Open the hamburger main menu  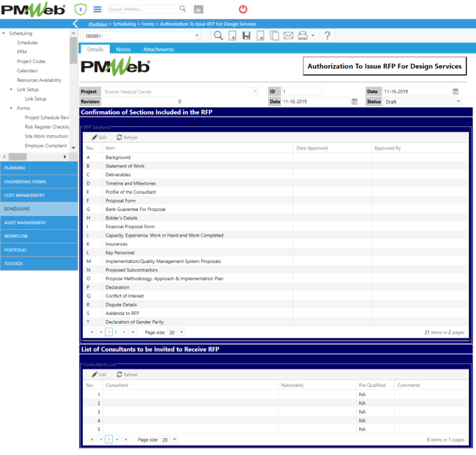97,9
